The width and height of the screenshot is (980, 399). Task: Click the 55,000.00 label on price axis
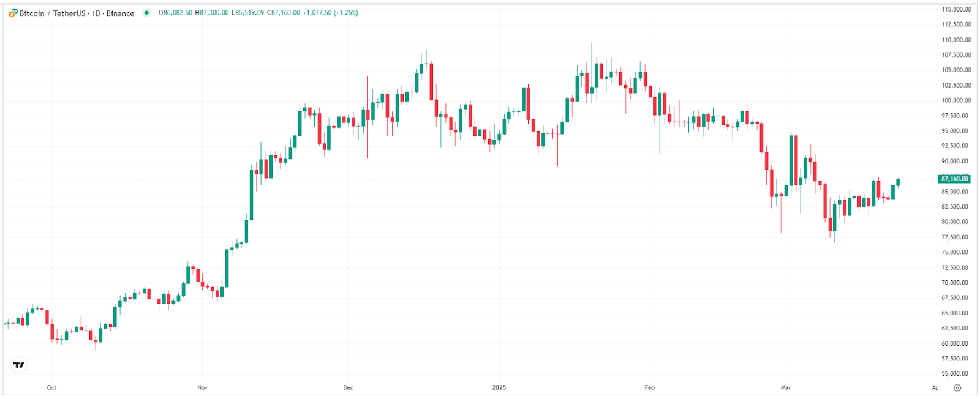[956, 373]
